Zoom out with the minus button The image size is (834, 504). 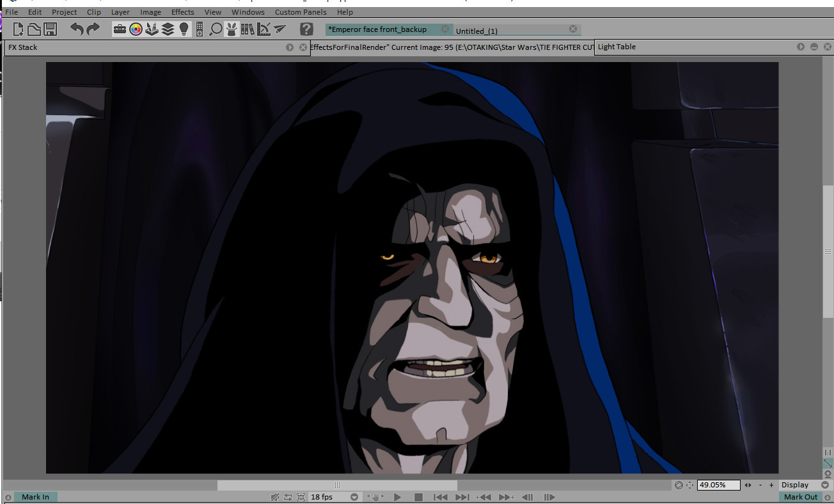pos(762,485)
